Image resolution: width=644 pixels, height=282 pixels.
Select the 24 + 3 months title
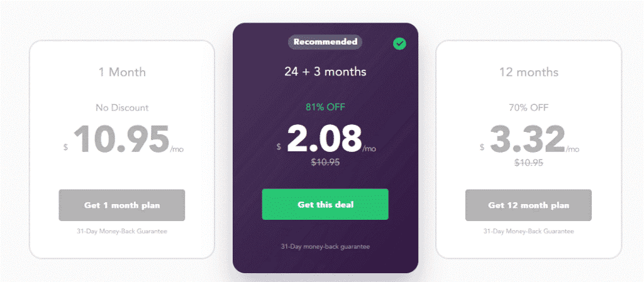(x=325, y=72)
